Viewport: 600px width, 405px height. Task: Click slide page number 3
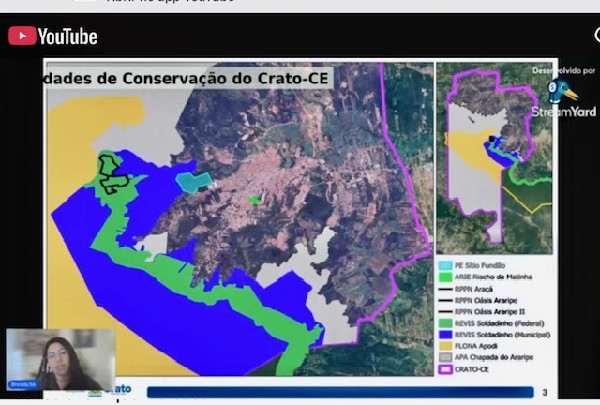tap(543, 391)
